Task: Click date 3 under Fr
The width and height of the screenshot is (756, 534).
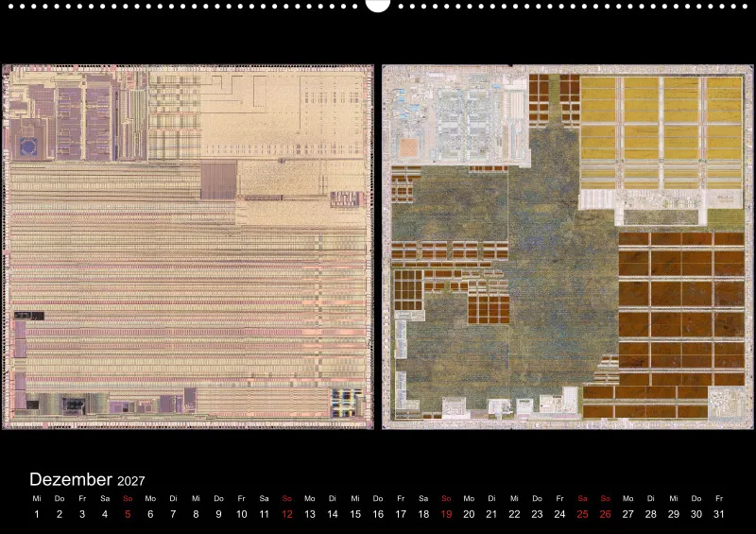Action: [x=82, y=514]
